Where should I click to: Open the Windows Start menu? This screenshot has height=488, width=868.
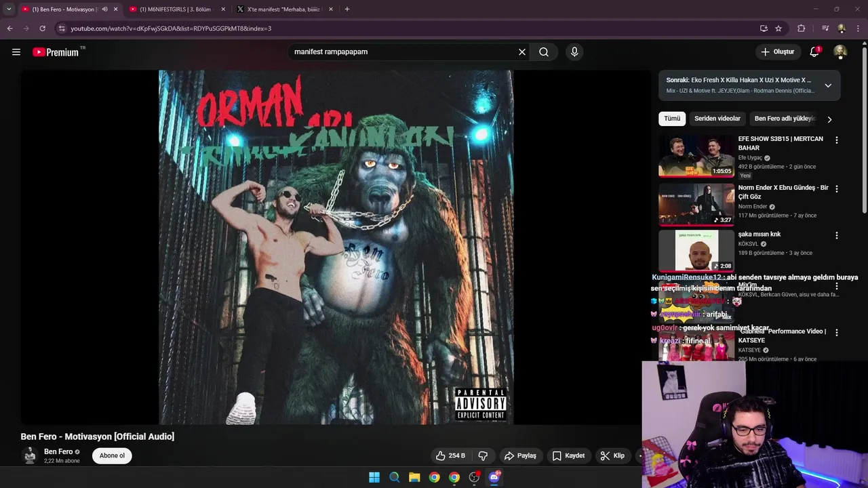[374, 477]
